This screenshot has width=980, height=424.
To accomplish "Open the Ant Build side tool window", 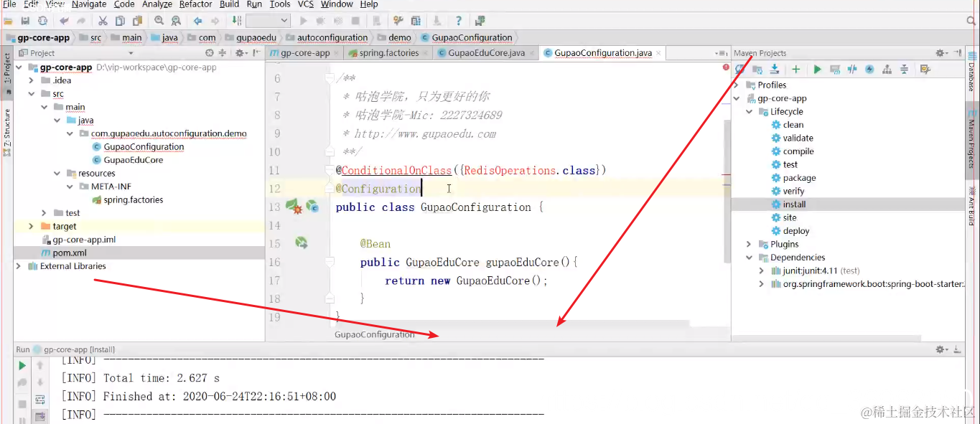I will (971, 207).
